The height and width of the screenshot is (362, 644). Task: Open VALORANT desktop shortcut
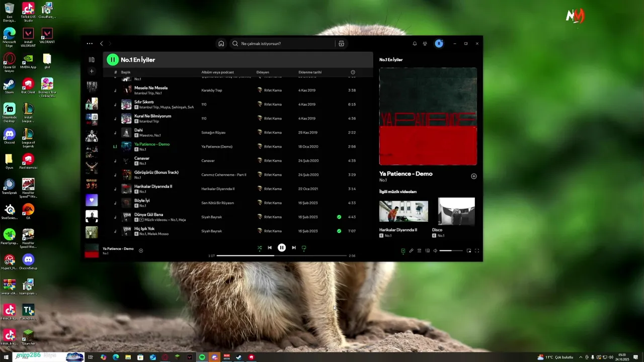tap(47, 36)
